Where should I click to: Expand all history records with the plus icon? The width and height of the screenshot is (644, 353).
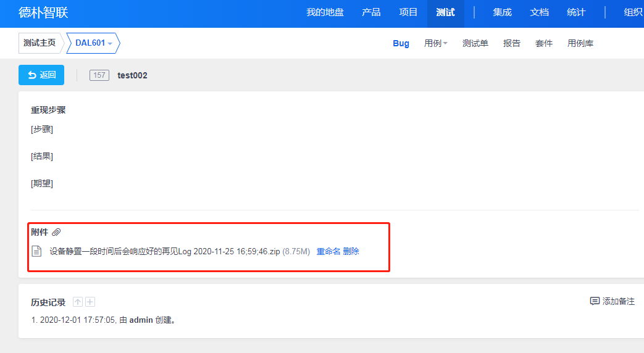click(x=90, y=302)
